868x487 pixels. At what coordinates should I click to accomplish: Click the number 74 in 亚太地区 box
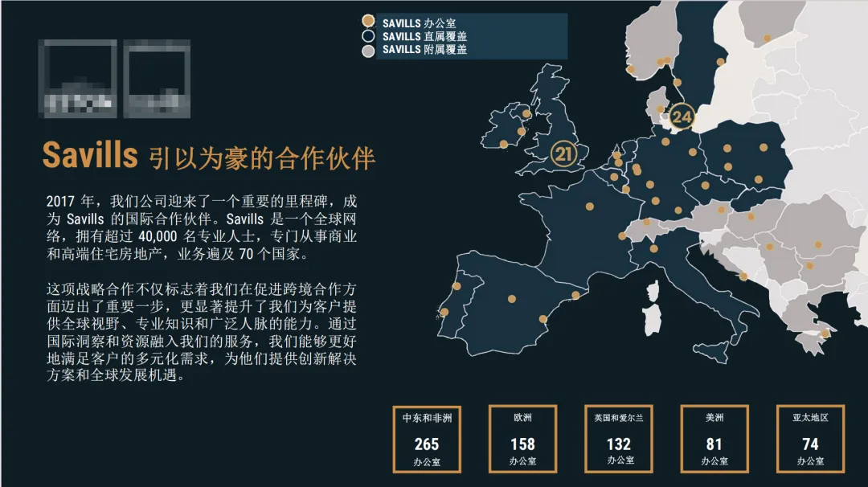810,444
